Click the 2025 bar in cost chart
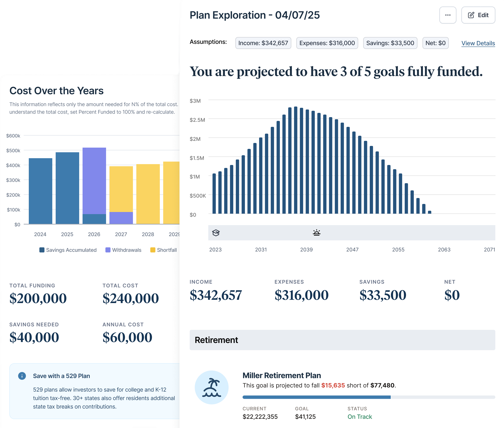The image size is (504, 428). [68, 188]
